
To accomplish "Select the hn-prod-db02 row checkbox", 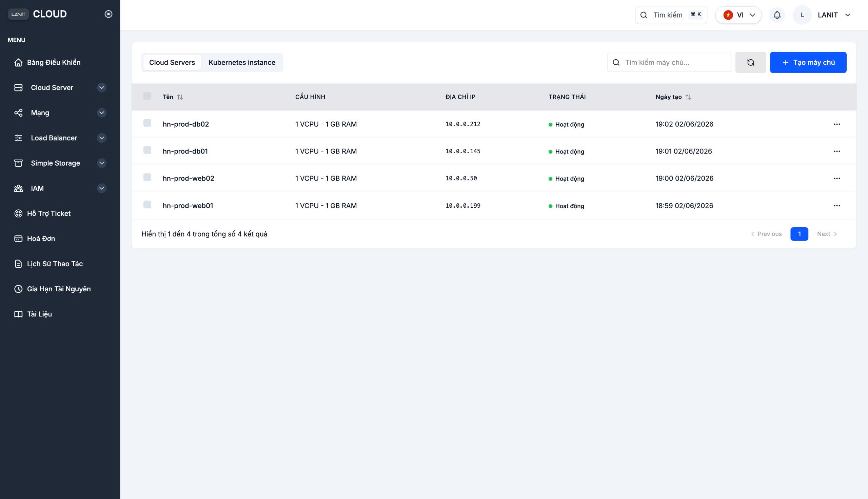I will [147, 123].
